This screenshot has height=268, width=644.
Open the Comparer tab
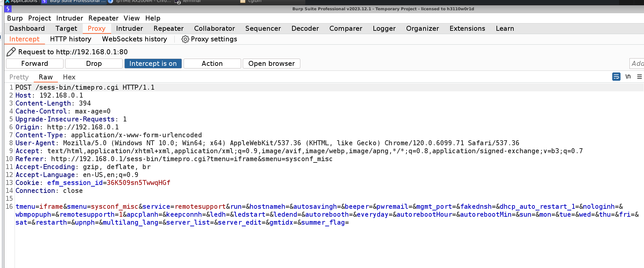click(346, 28)
